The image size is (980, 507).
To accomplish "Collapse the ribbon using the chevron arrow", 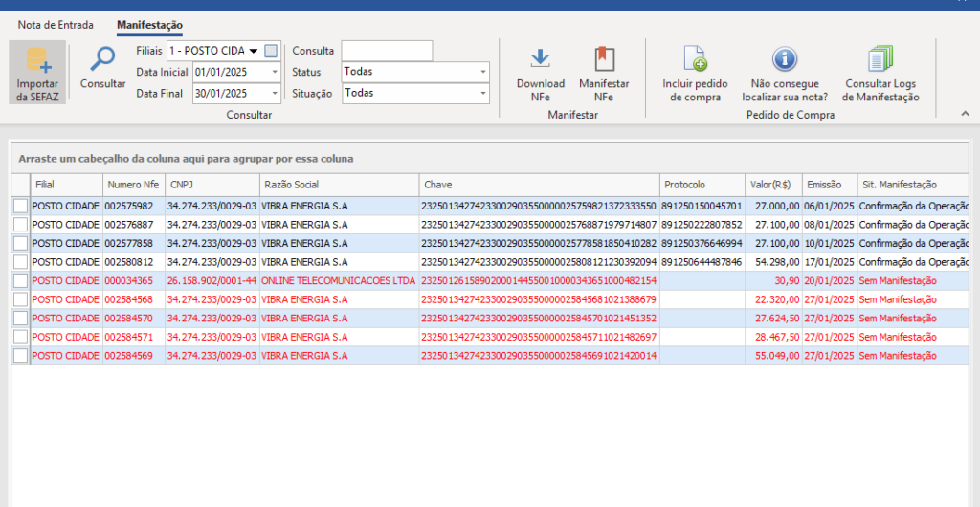I will (965, 113).
